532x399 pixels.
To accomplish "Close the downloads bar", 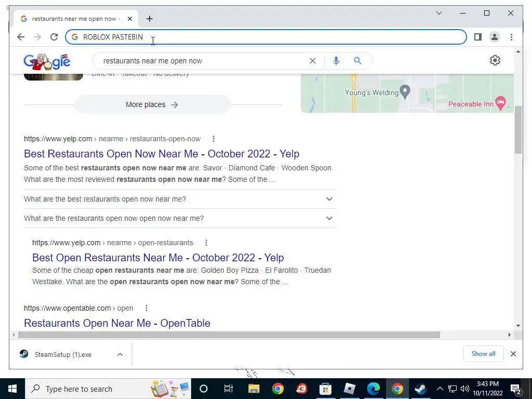I will click(x=513, y=354).
